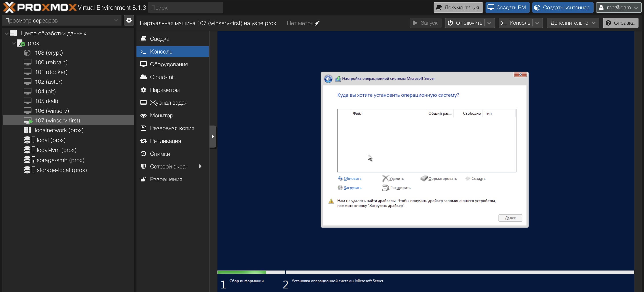The image size is (644, 292).
Task: Open the Console (Консоль) button dropdown arrow
Action: [x=537, y=23]
